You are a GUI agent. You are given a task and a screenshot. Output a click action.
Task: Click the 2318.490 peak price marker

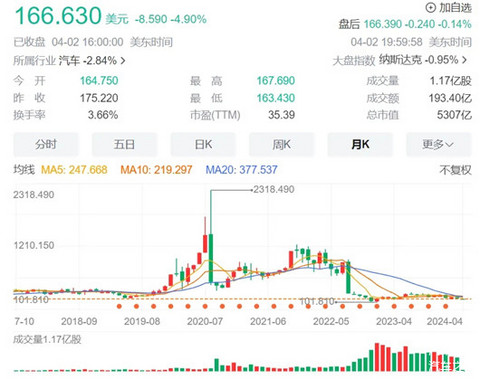click(273, 189)
